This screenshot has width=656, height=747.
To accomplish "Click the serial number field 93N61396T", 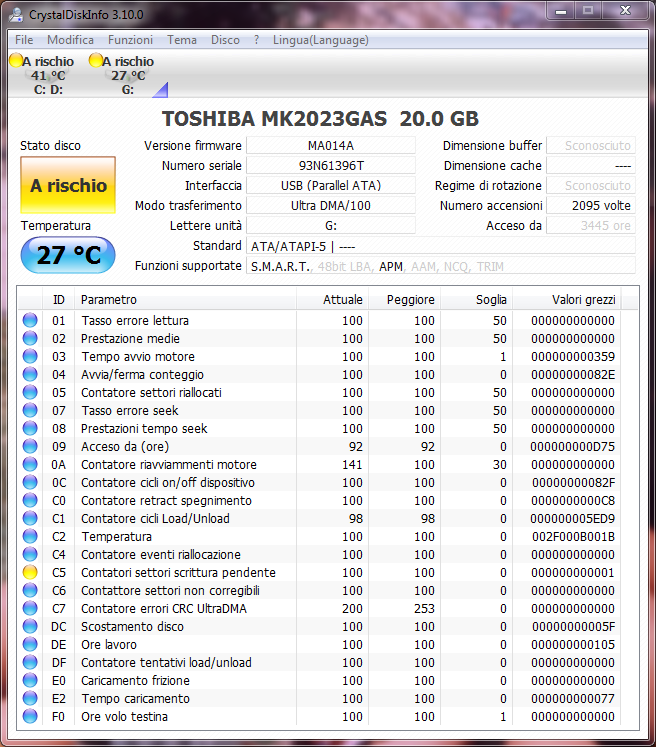I will pos(331,166).
